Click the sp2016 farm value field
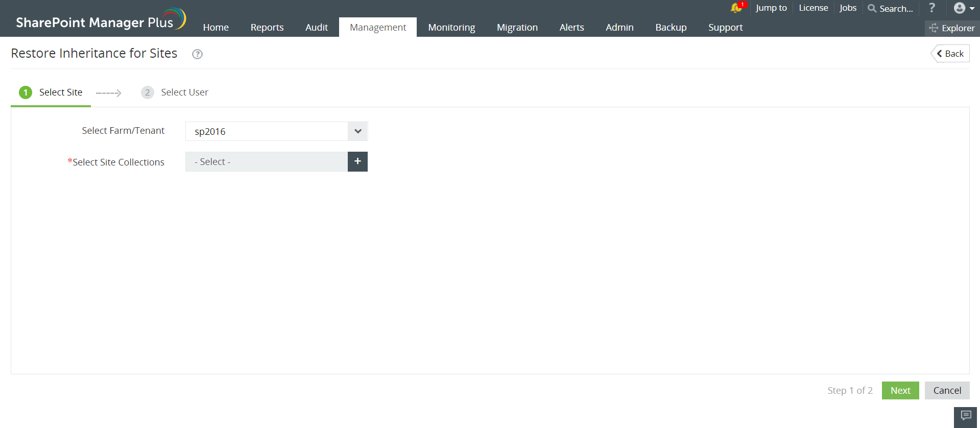This screenshot has height=428, width=980. 267,131
